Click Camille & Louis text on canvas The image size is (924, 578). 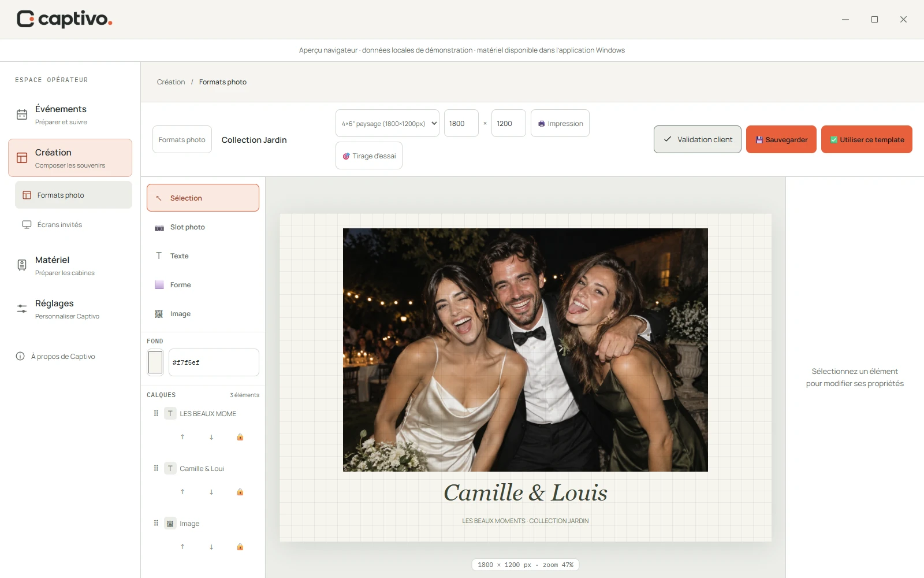point(526,492)
